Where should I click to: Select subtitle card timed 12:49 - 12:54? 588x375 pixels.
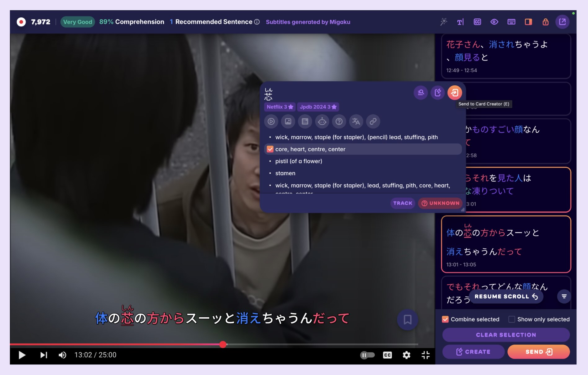pyautogui.click(x=506, y=56)
